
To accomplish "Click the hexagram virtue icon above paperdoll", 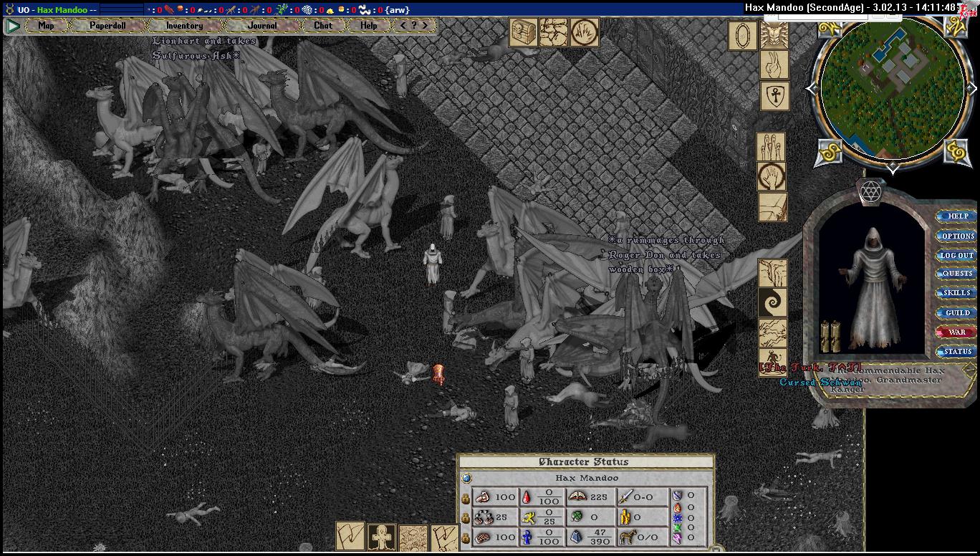I will pyautogui.click(x=870, y=192).
